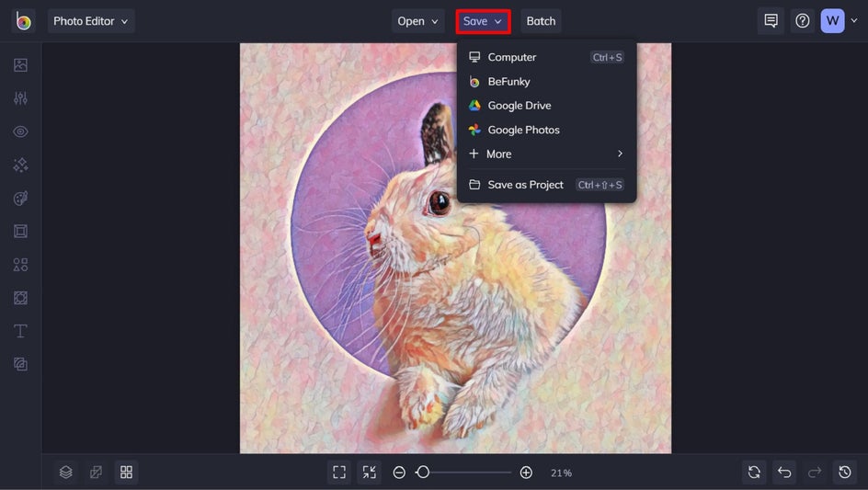The image size is (868, 490).
Task: Expand the Photo Editor mode dropdown
Action: [x=91, y=21]
